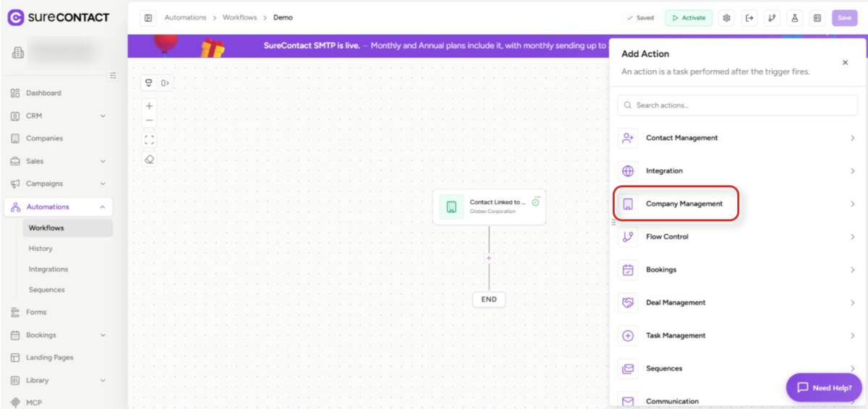Click the Demo breadcrumb title
This screenshot has height=409, width=868.
click(x=283, y=18)
